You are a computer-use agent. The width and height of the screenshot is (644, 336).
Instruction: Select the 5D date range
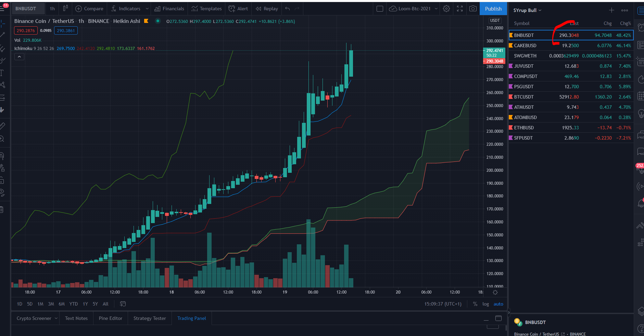pos(30,304)
